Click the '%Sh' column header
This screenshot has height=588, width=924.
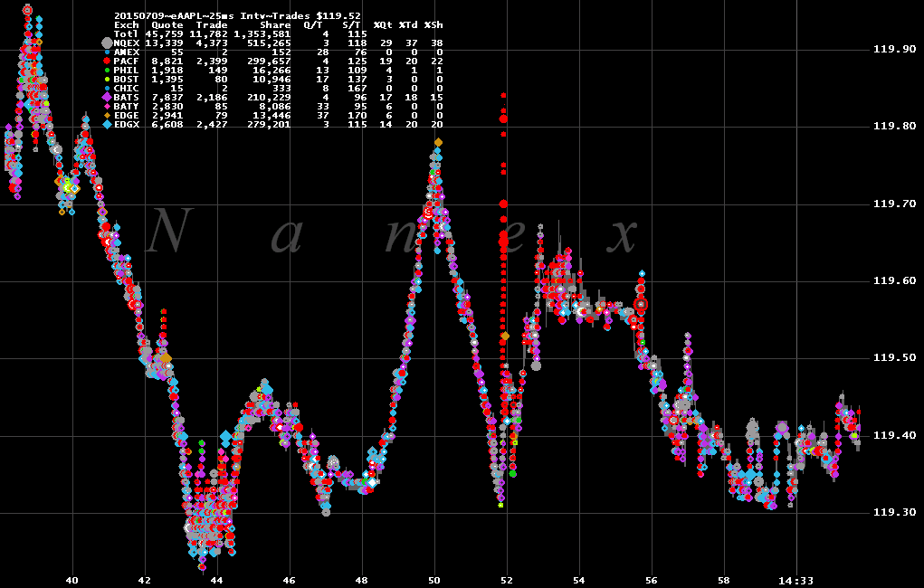coord(433,25)
